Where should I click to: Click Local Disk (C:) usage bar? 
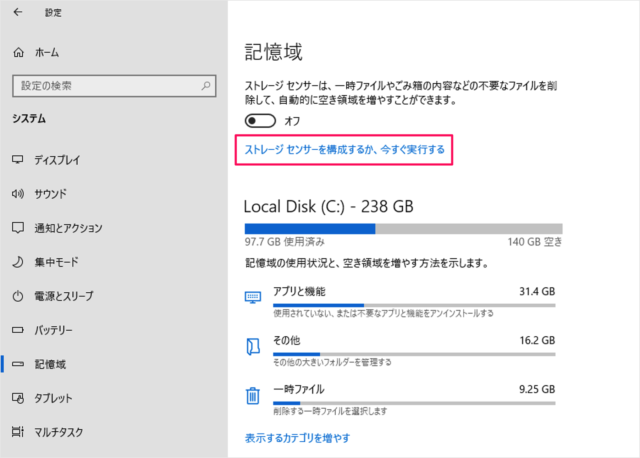point(403,229)
